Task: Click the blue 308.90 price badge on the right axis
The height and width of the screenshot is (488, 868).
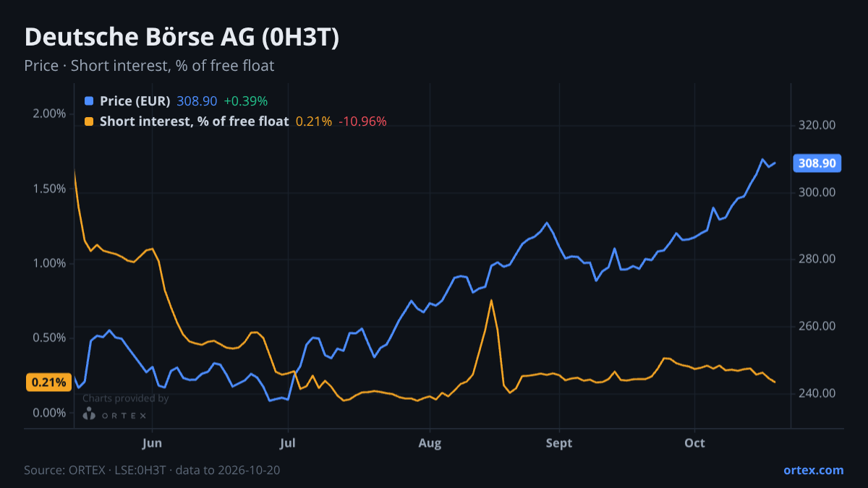Action: (x=817, y=163)
